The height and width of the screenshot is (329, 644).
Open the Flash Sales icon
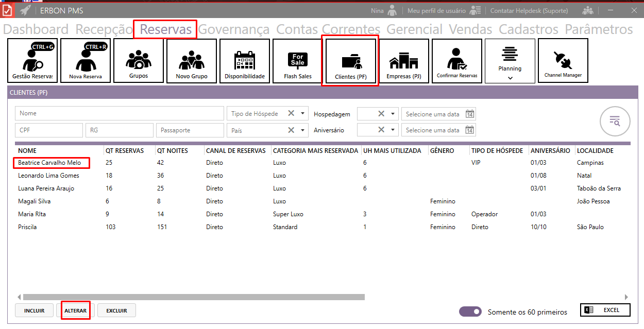point(298,61)
